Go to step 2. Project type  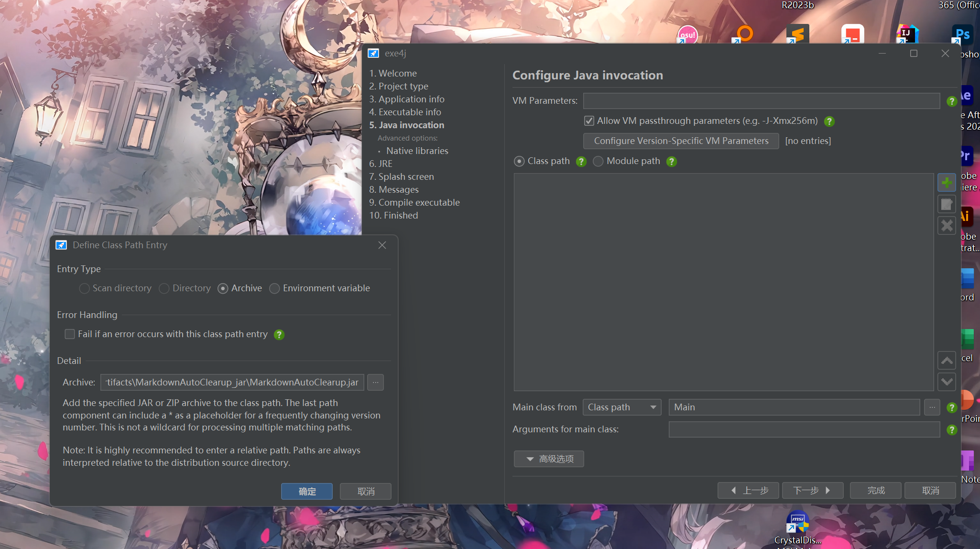tap(399, 86)
